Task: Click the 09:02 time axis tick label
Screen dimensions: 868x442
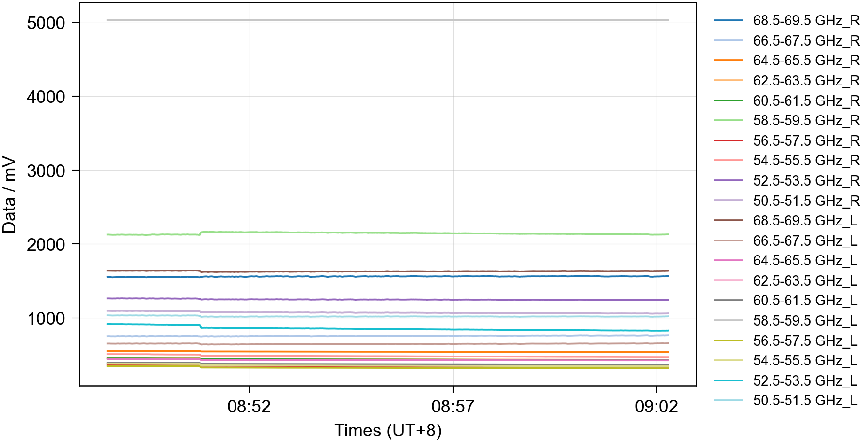Action: (656, 406)
